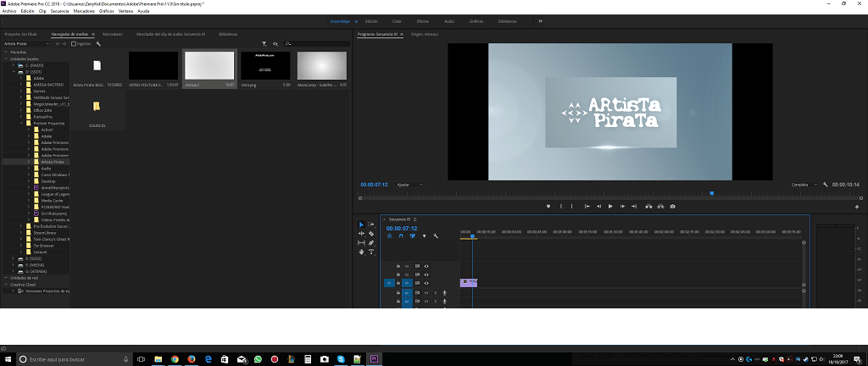Add a marker in the Program monitor
868x366 pixels.
[548, 206]
